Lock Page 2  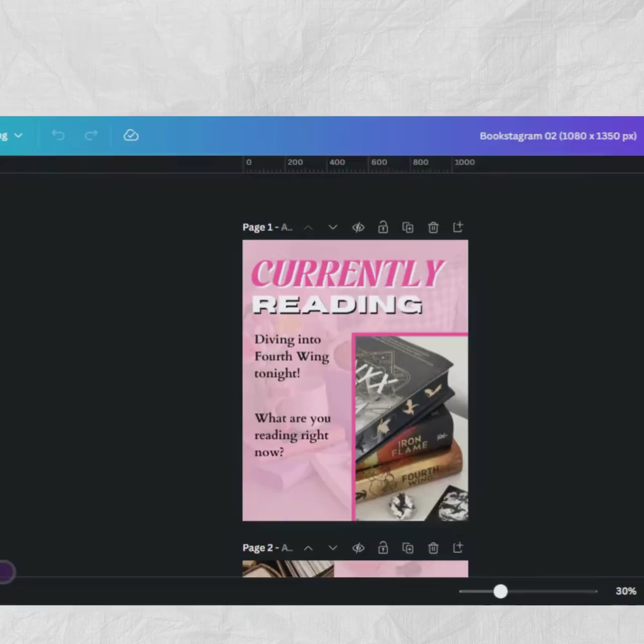[383, 548]
